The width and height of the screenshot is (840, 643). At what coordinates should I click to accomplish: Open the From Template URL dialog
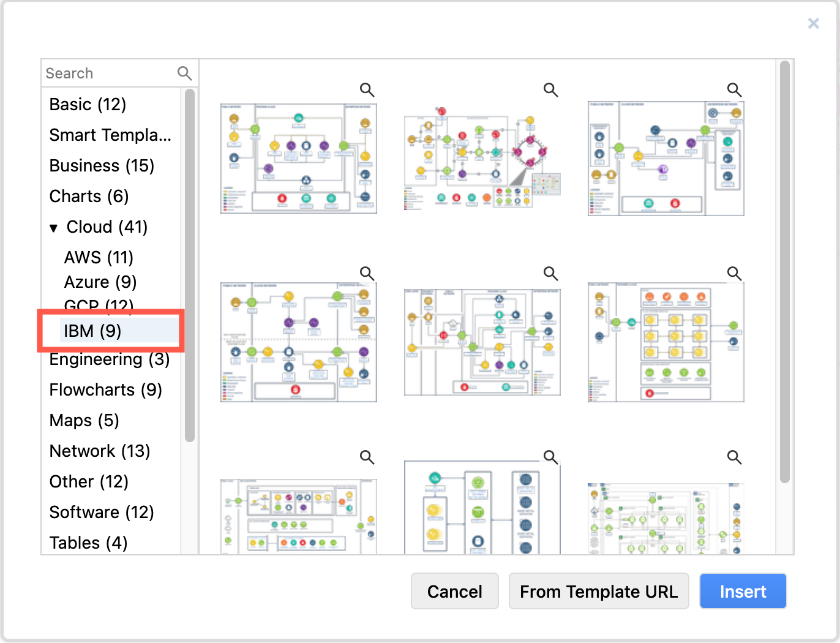(x=599, y=591)
